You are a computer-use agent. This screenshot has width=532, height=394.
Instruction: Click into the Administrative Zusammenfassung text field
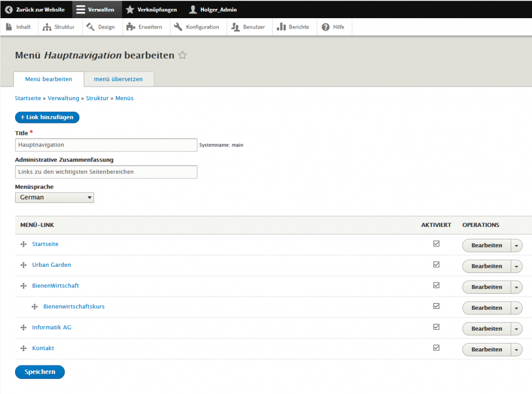coord(106,172)
